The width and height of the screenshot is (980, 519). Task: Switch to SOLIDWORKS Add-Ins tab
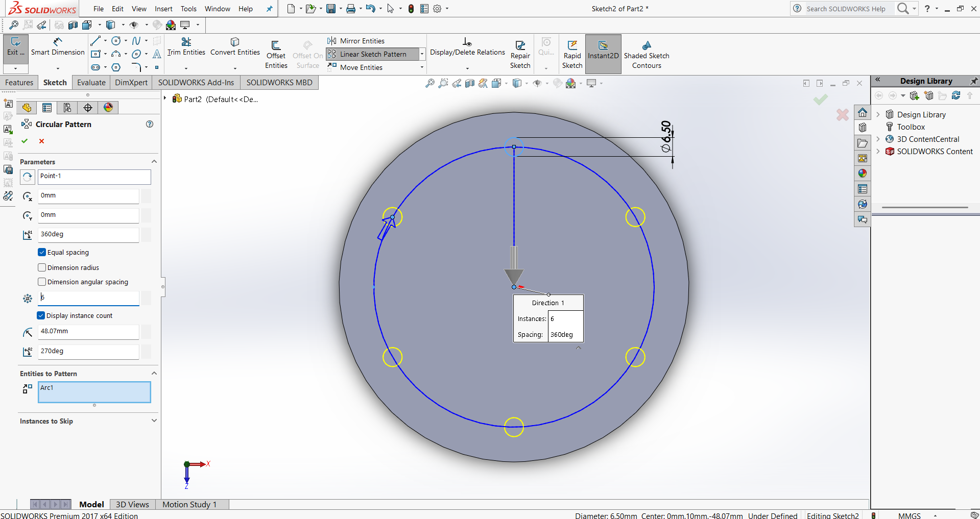tap(196, 83)
